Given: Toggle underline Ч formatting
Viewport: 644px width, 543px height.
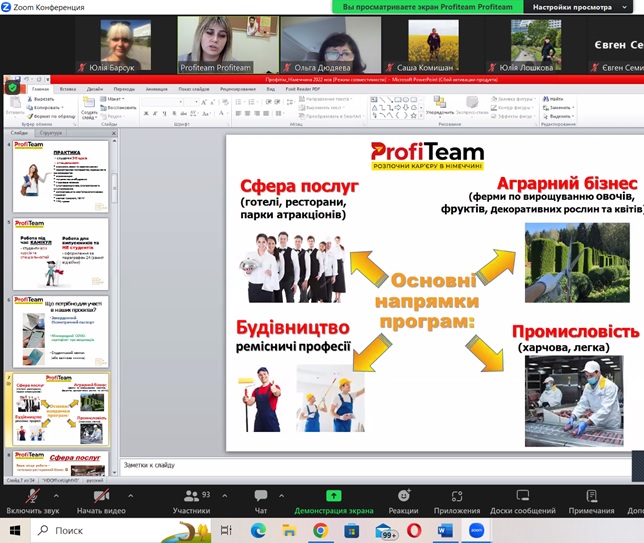Looking at the screenshot, I should pyautogui.click(x=165, y=113).
